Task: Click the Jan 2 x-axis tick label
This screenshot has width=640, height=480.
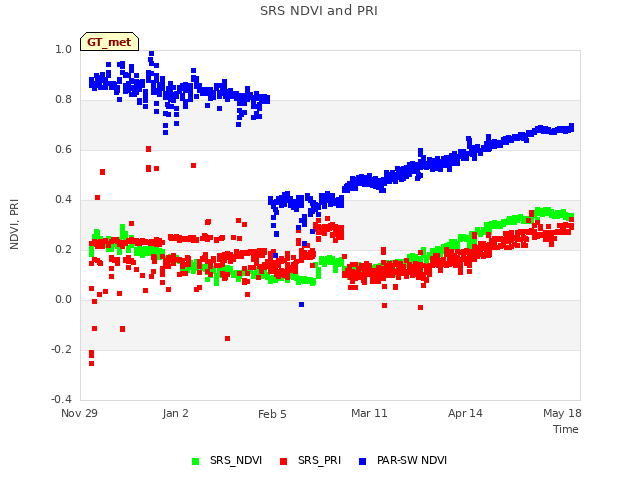Action: (176, 413)
